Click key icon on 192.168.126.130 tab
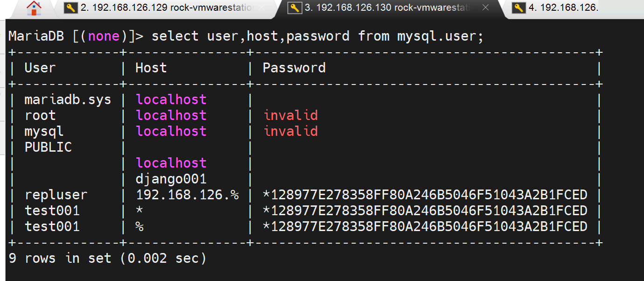644x281 pixels. pyautogui.click(x=294, y=8)
